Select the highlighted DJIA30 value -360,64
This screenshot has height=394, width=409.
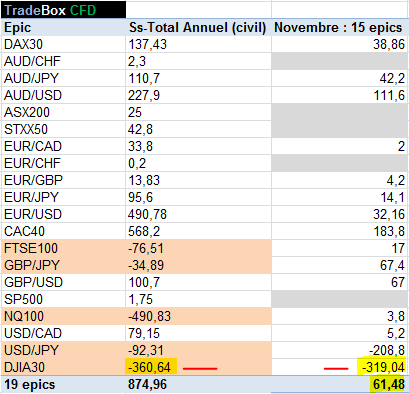pos(151,367)
